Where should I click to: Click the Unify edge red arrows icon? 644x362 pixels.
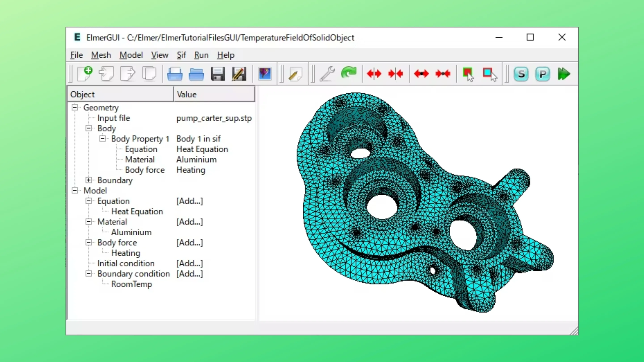(x=443, y=74)
